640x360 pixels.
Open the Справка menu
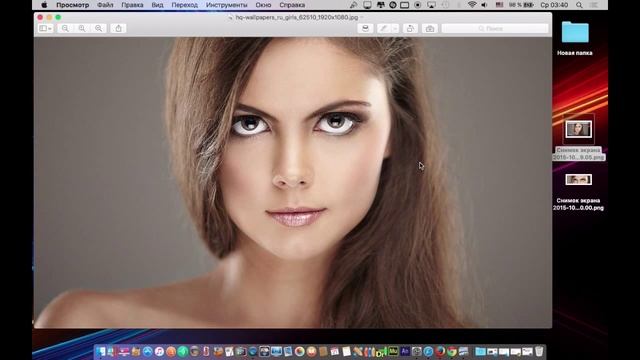tap(292, 5)
